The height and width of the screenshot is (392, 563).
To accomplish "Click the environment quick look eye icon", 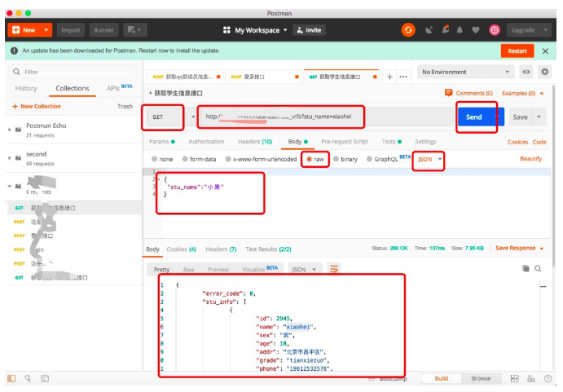I will 526,72.
